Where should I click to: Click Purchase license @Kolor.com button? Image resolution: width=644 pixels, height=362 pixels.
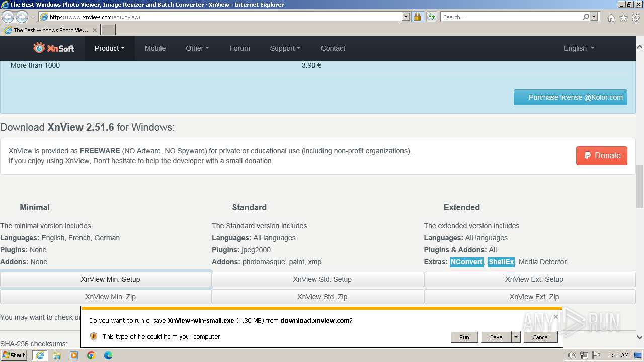[x=571, y=97]
